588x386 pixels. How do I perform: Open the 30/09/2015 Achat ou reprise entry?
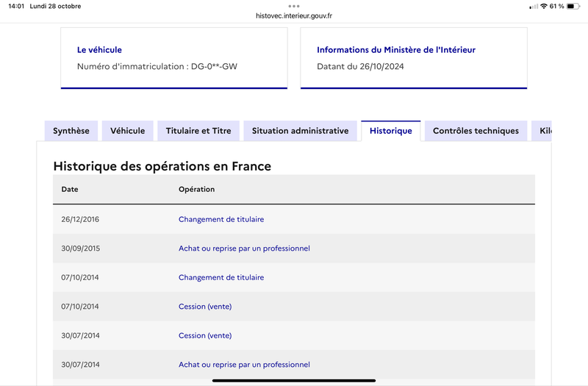pyautogui.click(x=244, y=249)
